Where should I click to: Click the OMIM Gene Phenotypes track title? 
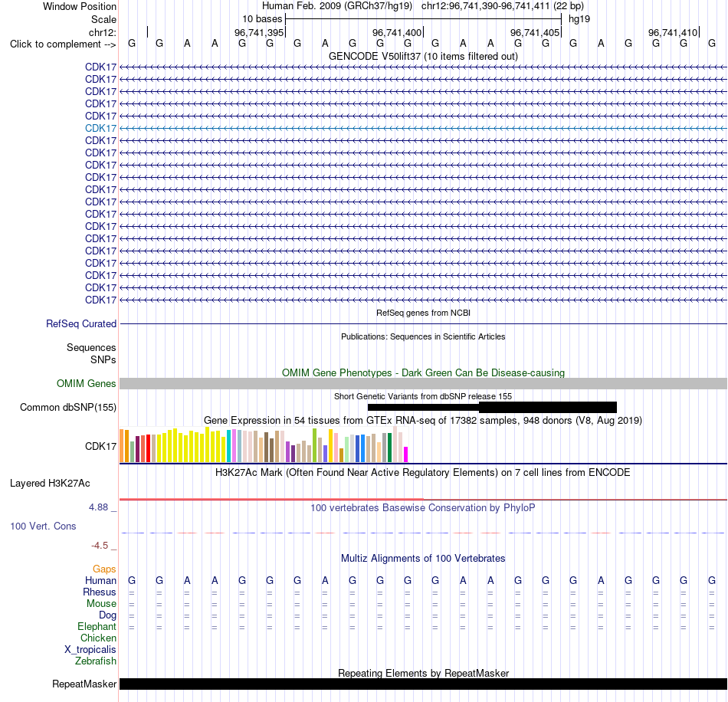(423, 372)
